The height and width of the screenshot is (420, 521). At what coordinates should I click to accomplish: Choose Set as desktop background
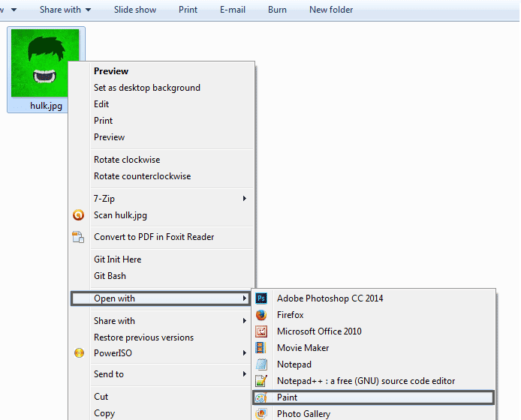147,88
